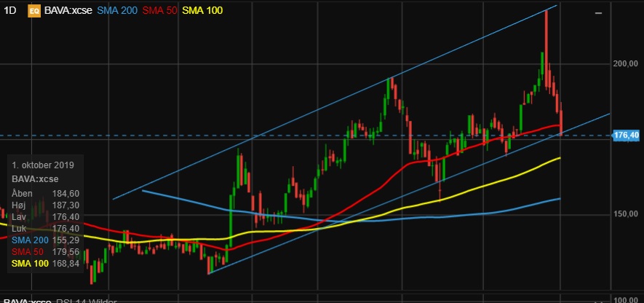
Task: Click the large green candle under the SMA 200 line
Action: pos(231,218)
